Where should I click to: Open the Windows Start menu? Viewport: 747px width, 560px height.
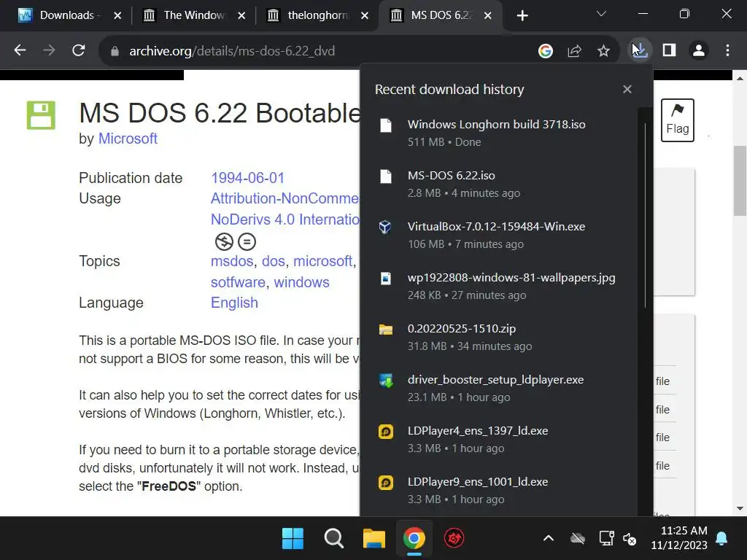[293, 539]
